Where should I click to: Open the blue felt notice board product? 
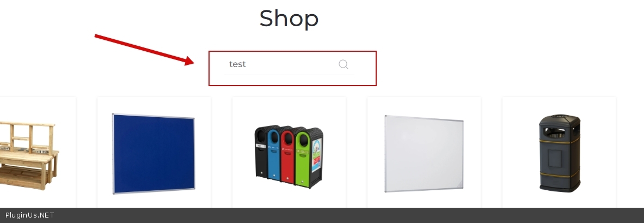154,153
